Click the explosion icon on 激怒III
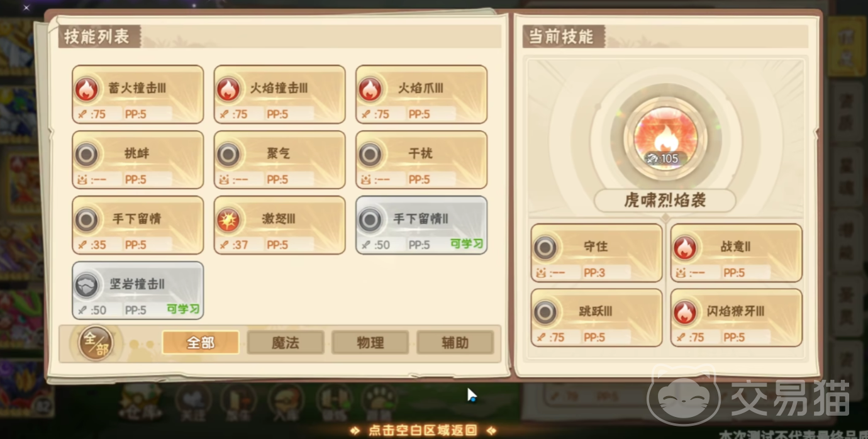Viewport: 868px width, 439px height. coord(228,220)
